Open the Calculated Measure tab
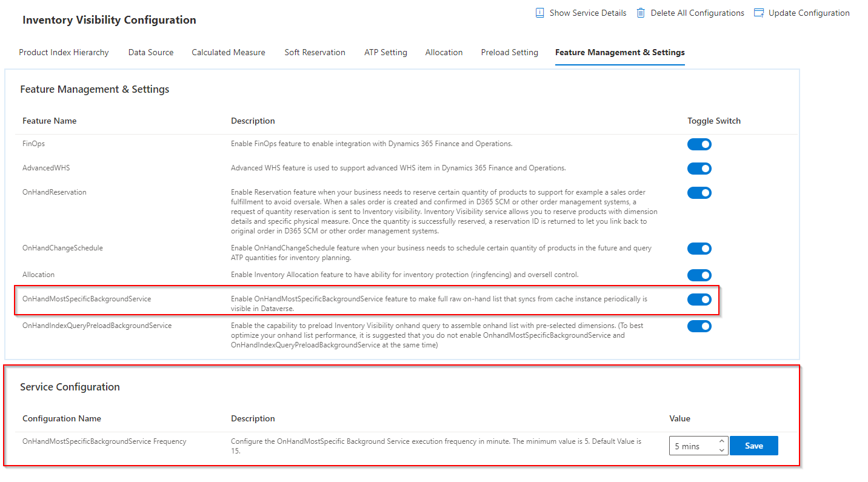 229,52
